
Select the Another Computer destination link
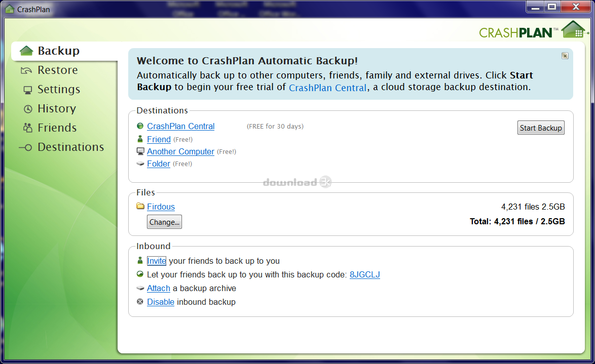pos(180,152)
